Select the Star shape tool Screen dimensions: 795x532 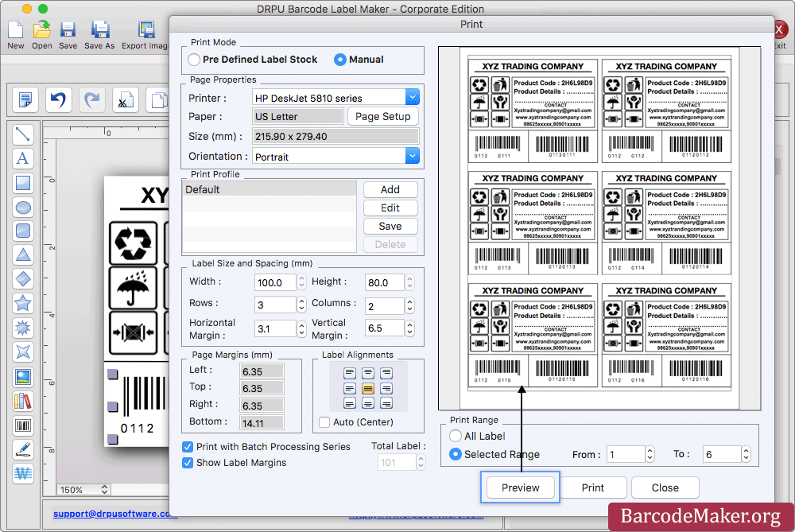pos(23,303)
